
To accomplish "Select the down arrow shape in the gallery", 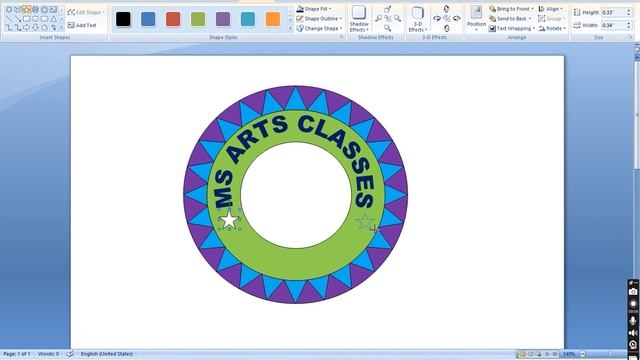I will tap(36, 27).
